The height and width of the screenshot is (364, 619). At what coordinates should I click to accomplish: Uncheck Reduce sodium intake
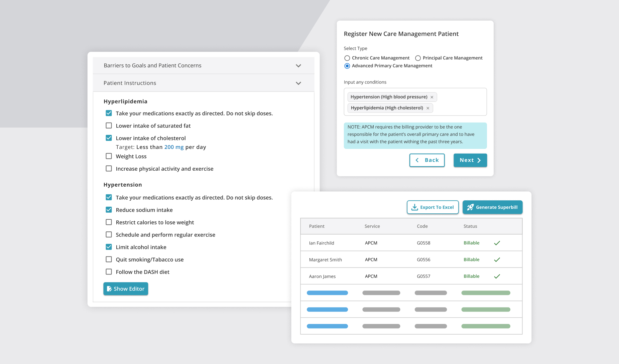[x=109, y=210]
